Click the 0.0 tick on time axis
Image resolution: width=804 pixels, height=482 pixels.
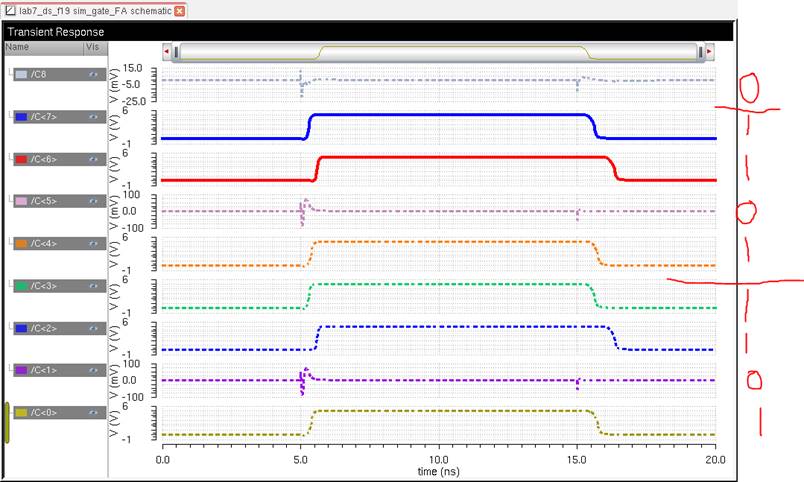(163, 459)
